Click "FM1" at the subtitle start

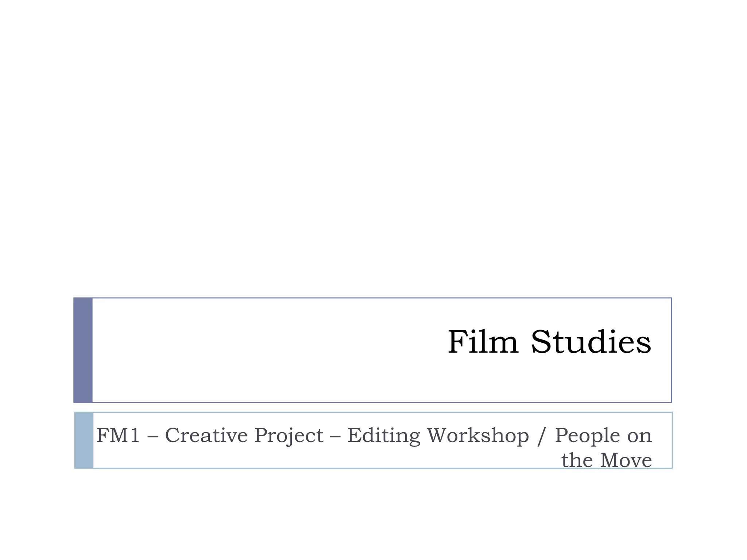[118, 435]
